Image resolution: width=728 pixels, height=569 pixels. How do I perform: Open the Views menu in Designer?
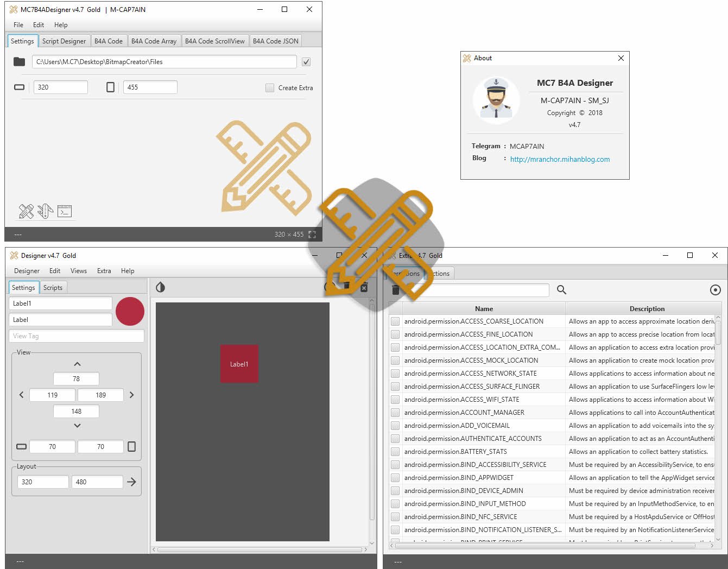click(x=78, y=271)
